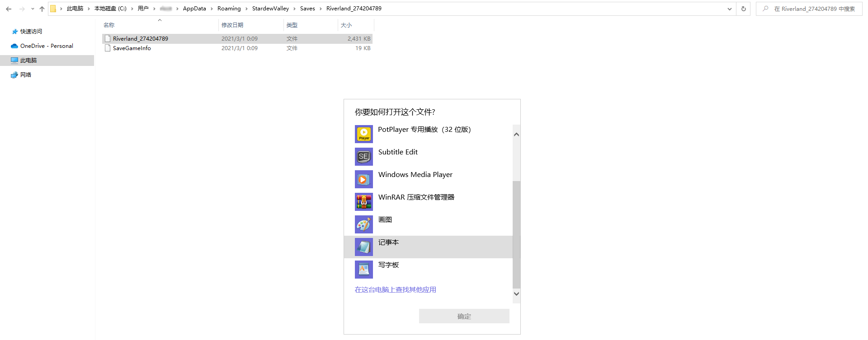This screenshot has width=868, height=340.
Task: Click the 19 KB size cell
Action: coord(363,48)
